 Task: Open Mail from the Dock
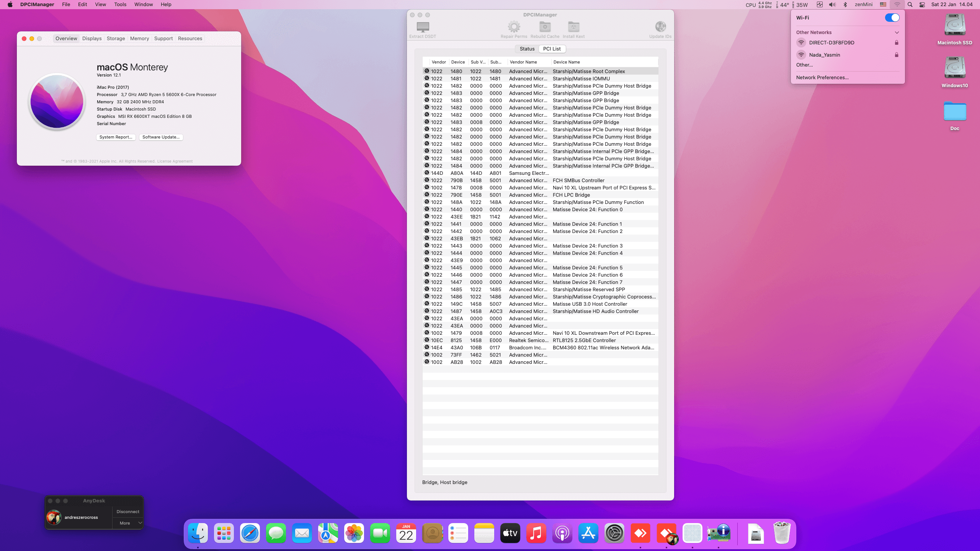[302, 533]
